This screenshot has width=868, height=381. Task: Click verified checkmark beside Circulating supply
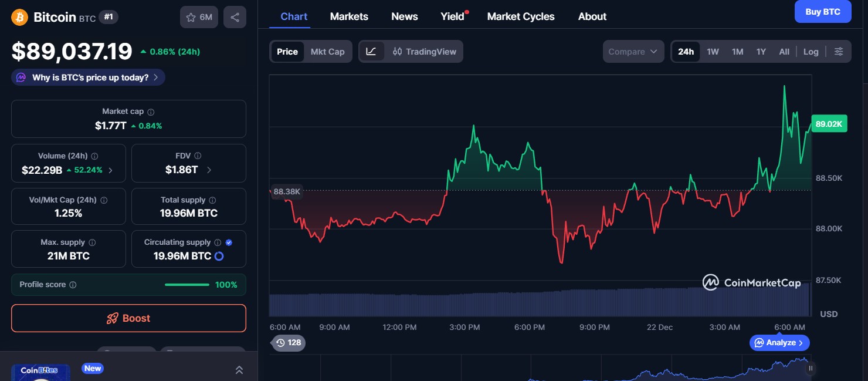click(x=229, y=241)
